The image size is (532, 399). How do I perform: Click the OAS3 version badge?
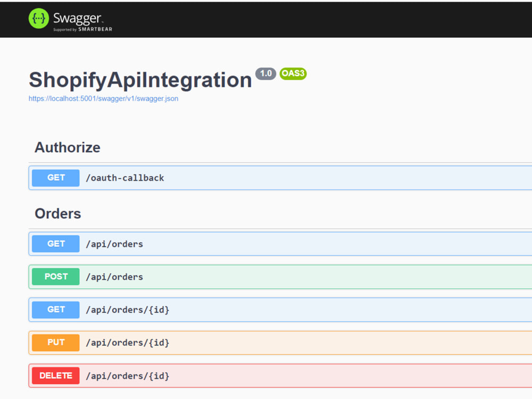[293, 74]
